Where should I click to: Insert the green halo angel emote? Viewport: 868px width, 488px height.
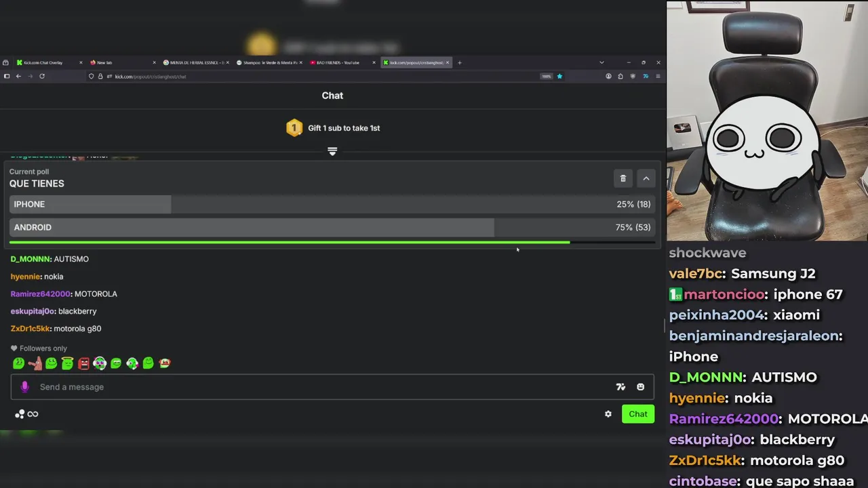[x=67, y=363]
